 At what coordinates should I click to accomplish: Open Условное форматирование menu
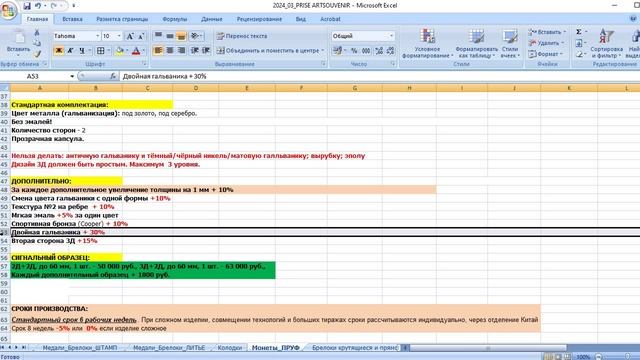[x=427, y=44]
